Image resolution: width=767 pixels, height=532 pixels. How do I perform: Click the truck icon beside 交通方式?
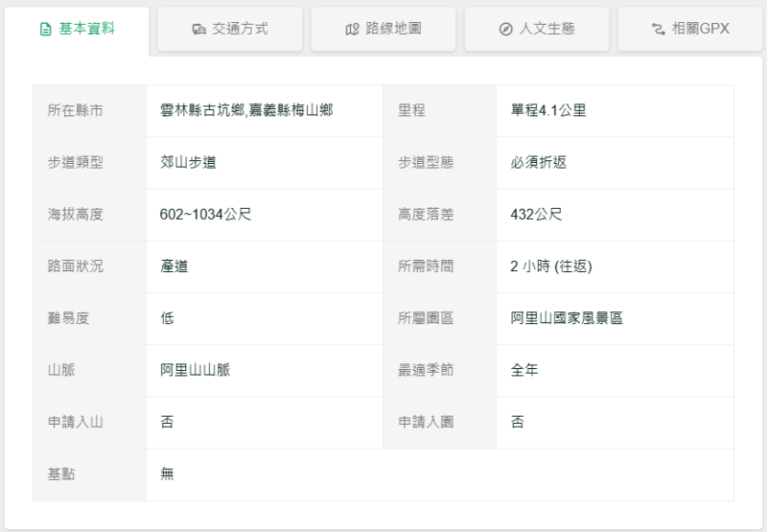198,30
